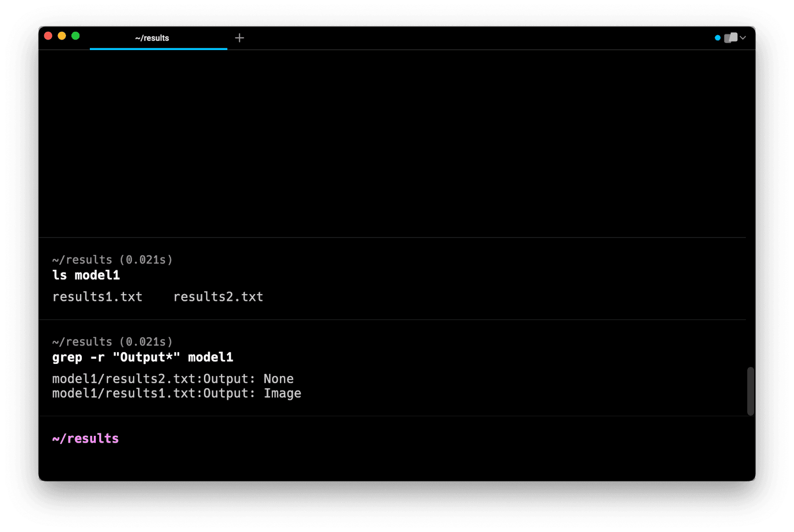This screenshot has width=794, height=532.
Task: Click model1/results2.txt path in grep output
Action: [124, 379]
